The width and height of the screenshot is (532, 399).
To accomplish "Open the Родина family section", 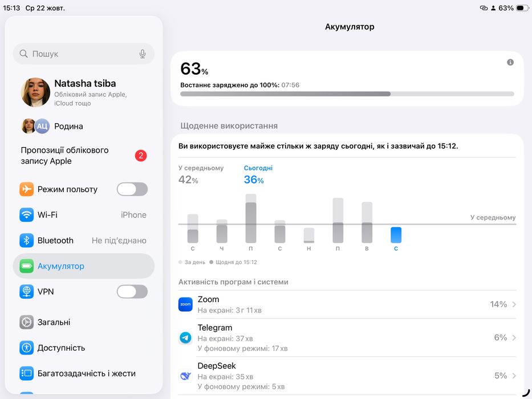I will pyautogui.click(x=83, y=126).
